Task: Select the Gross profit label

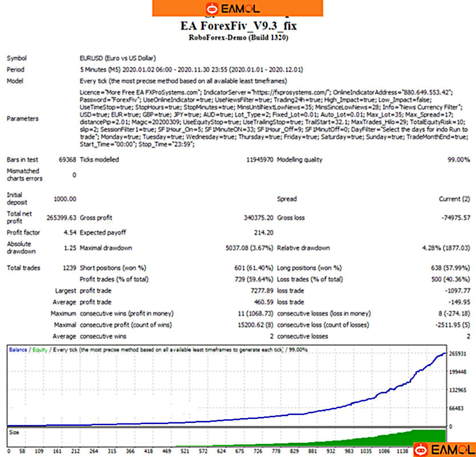Action: point(96,218)
